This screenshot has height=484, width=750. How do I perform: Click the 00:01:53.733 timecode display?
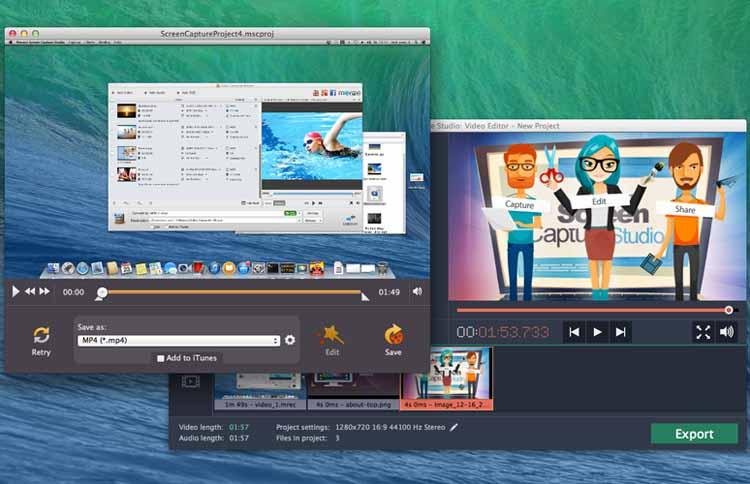502,332
